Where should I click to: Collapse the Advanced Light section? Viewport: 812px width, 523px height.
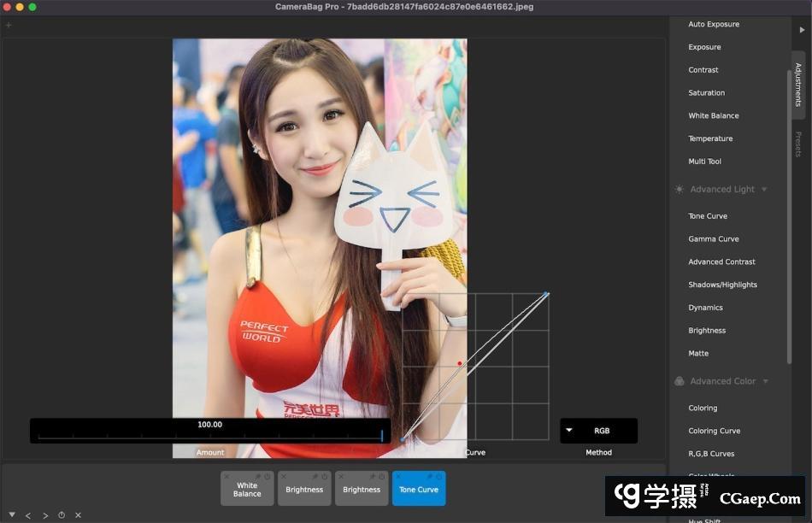[x=764, y=190]
